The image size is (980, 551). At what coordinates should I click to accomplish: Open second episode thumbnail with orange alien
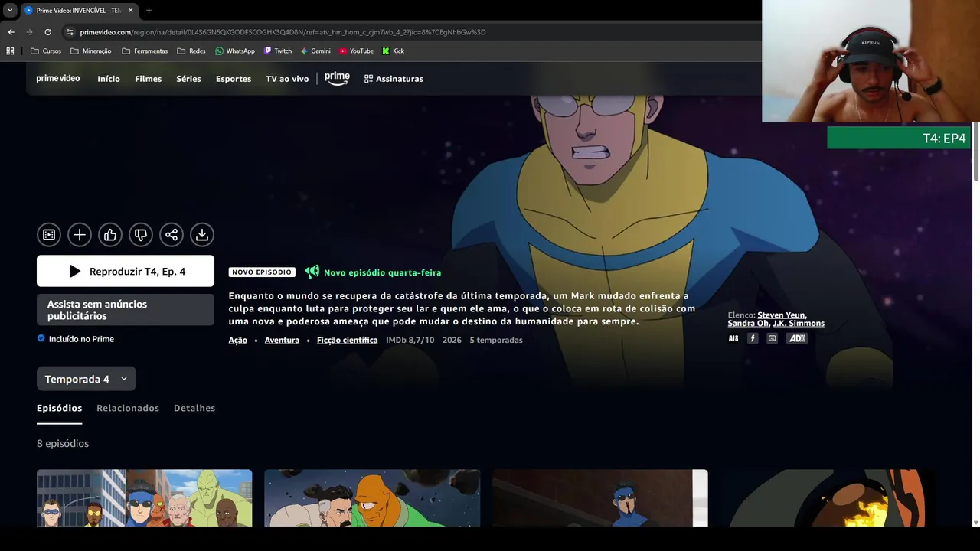(372, 498)
